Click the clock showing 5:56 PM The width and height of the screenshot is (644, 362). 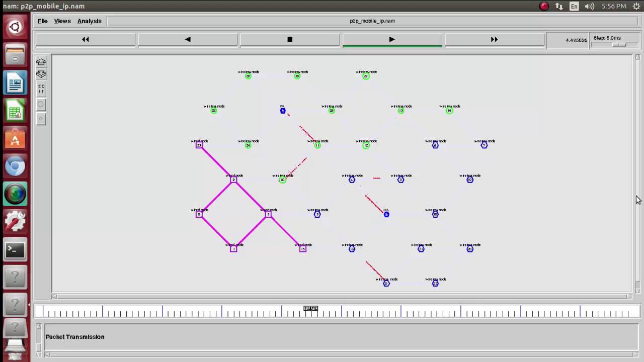pyautogui.click(x=614, y=6)
